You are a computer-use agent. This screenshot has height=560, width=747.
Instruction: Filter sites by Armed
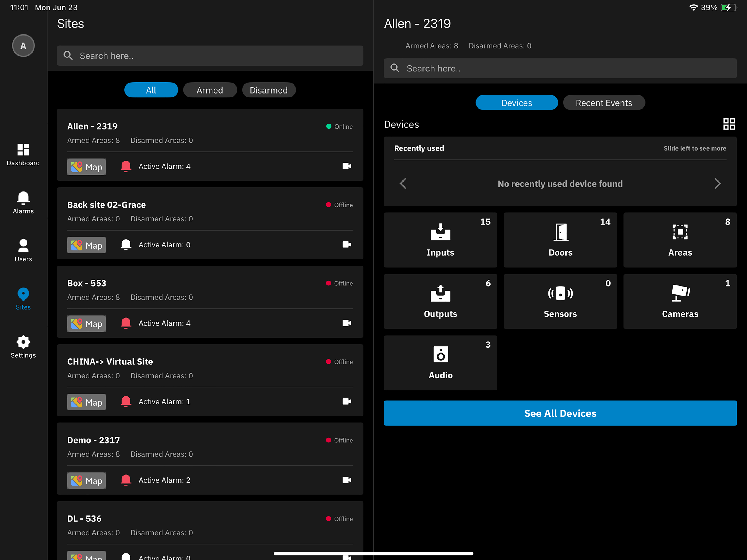(210, 90)
